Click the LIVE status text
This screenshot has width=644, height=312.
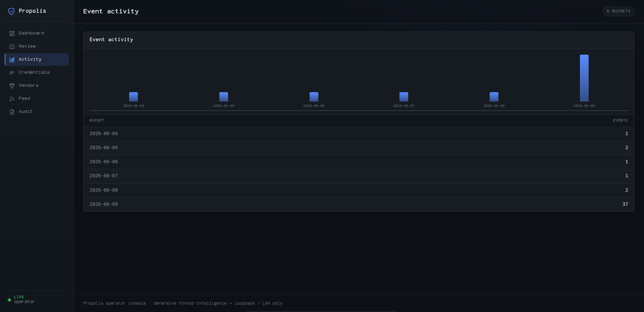tap(19, 297)
